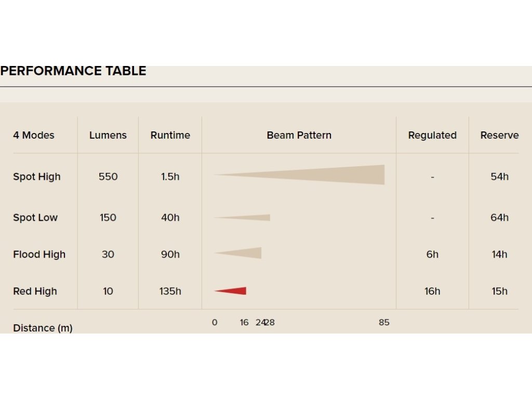Select the Flood High mode label
The width and height of the screenshot is (532, 399).
pos(39,255)
